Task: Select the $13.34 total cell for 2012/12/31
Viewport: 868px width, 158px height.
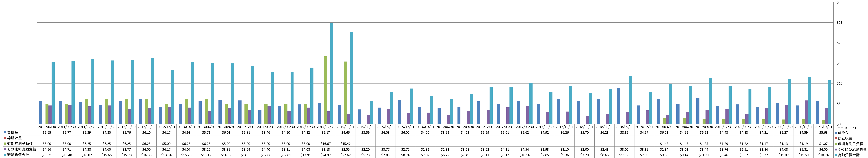Action: coord(166,155)
